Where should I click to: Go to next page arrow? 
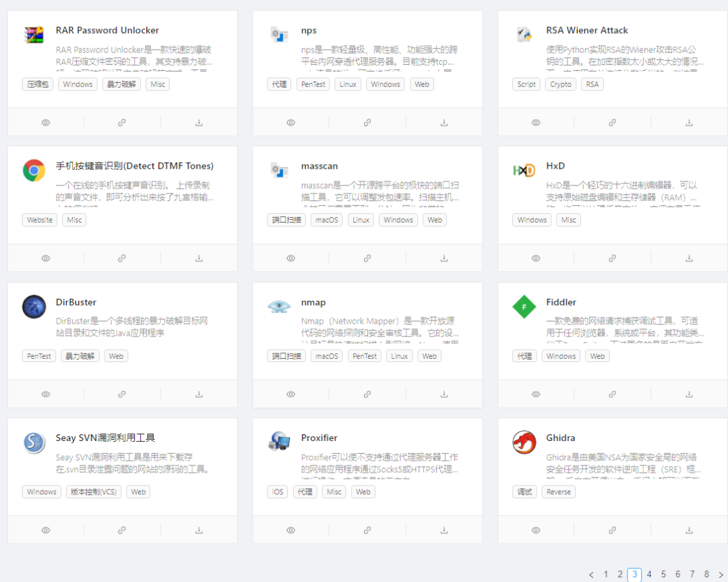(721, 575)
